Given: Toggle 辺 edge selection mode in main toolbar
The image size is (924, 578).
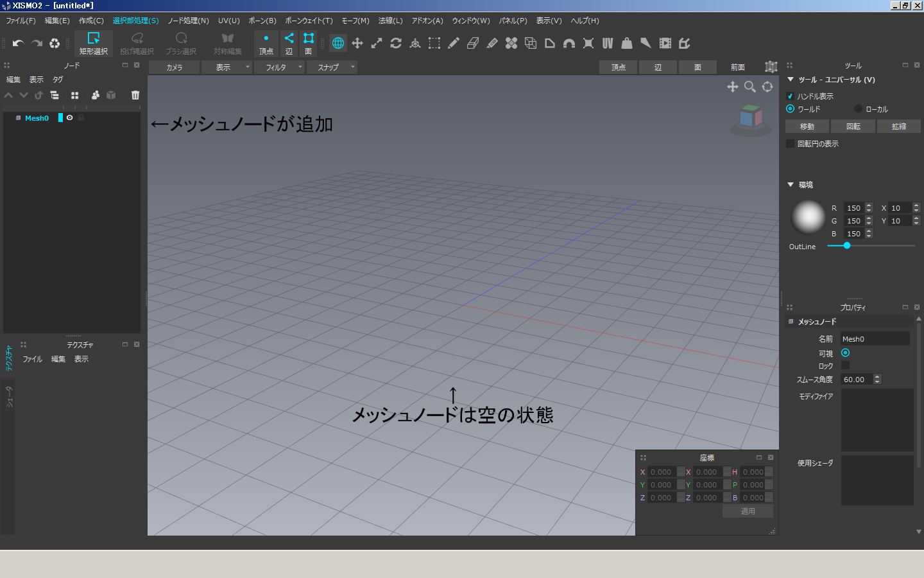Looking at the screenshot, I should [x=289, y=43].
